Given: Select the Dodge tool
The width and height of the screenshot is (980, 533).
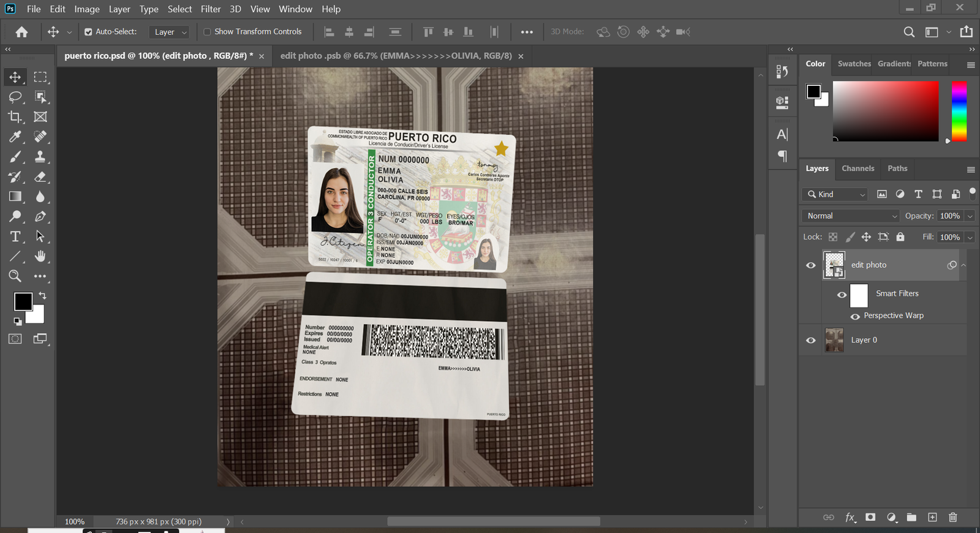Looking at the screenshot, I should (x=15, y=216).
